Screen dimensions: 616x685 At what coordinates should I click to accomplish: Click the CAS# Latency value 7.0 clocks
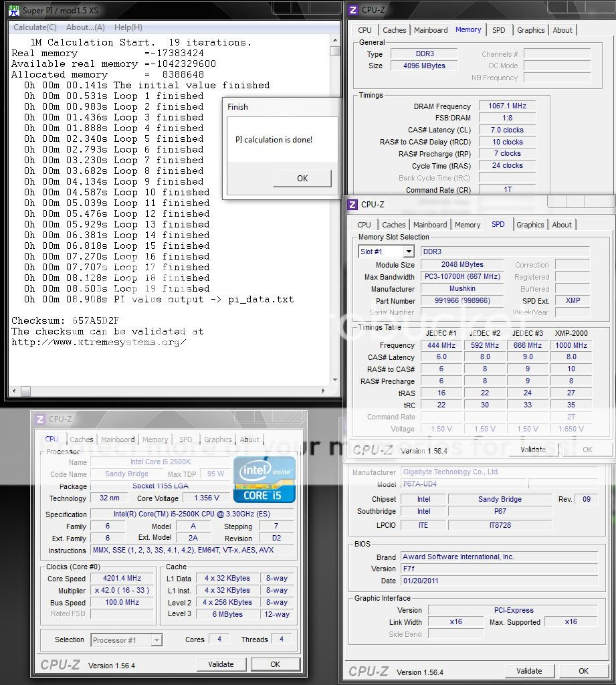click(x=507, y=130)
